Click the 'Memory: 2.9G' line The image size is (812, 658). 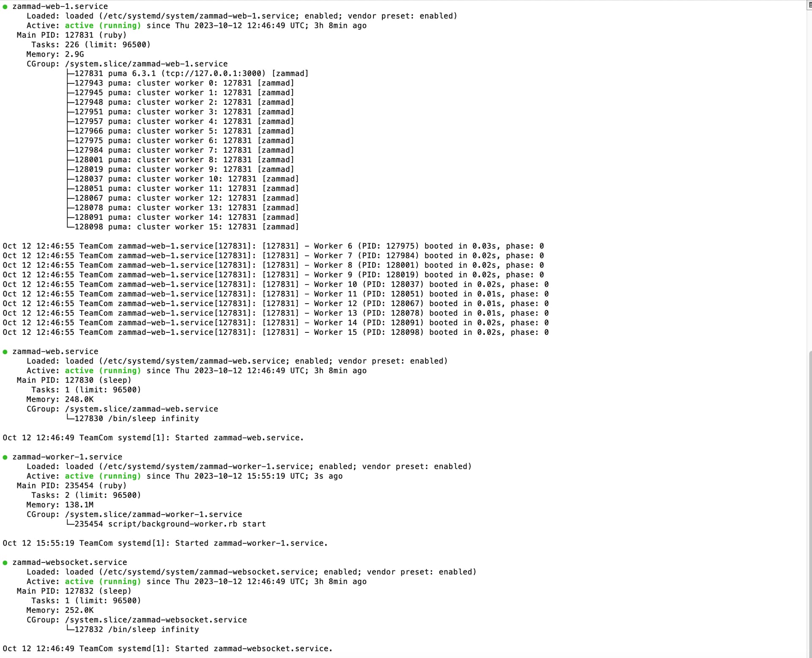point(55,55)
